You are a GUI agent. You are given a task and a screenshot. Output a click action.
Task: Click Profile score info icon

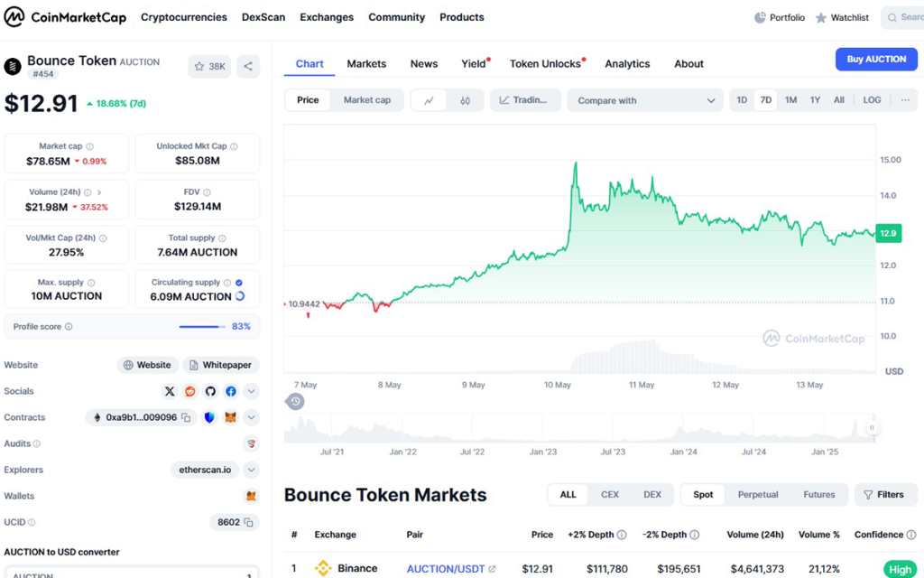(x=69, y=327)
